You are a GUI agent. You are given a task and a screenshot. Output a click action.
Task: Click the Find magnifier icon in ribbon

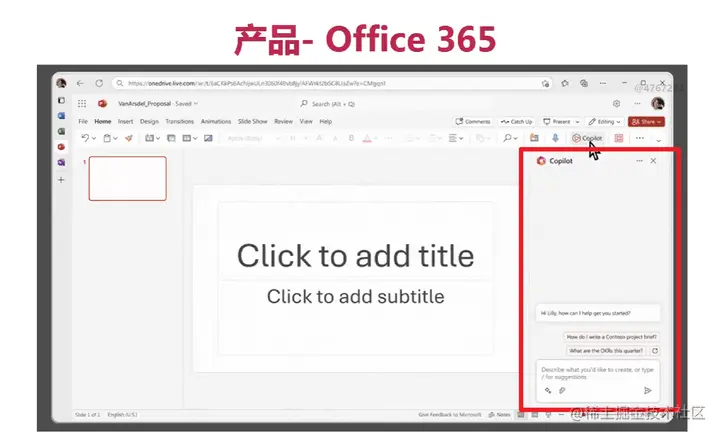(507, 138)
